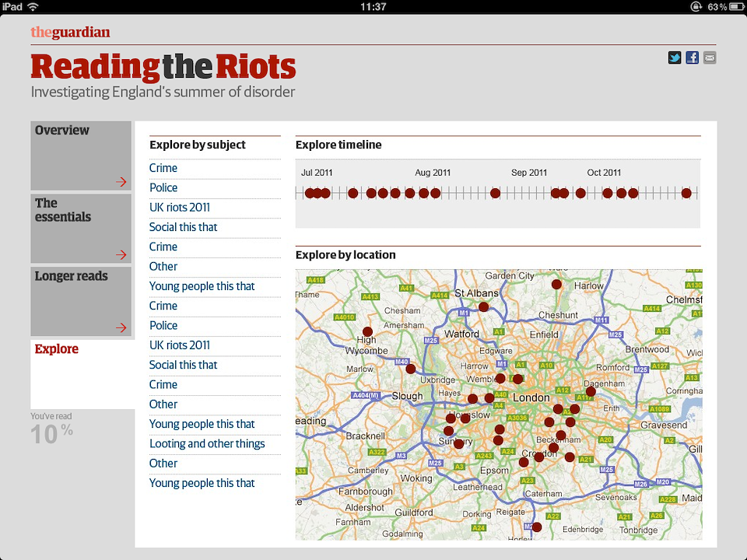This screenshot has width=747, height=560.
Task: Share the page by email envelope icon
Action: point(710,58)
